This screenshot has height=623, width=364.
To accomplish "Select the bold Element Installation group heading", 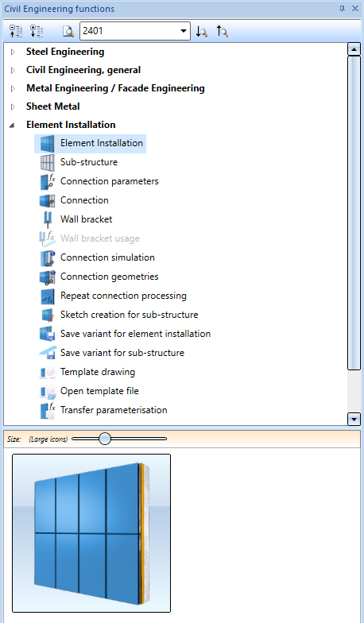I will click(71, 125).
